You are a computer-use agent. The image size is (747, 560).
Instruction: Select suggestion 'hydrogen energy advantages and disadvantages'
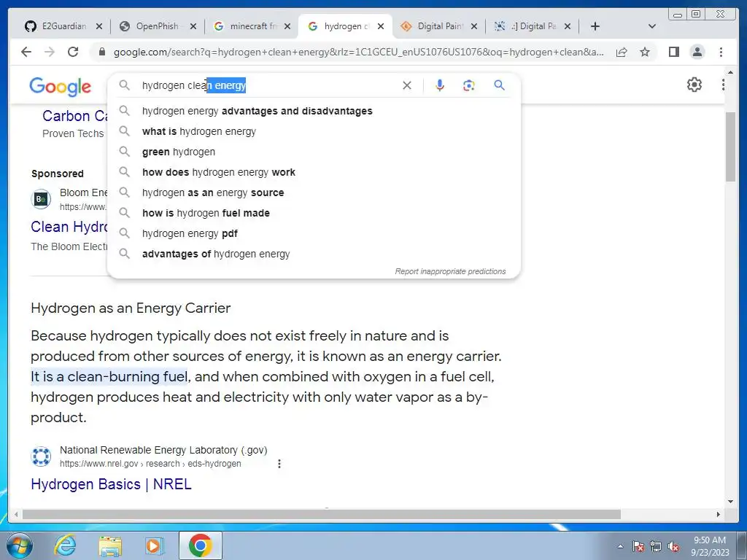pos(314,111)
